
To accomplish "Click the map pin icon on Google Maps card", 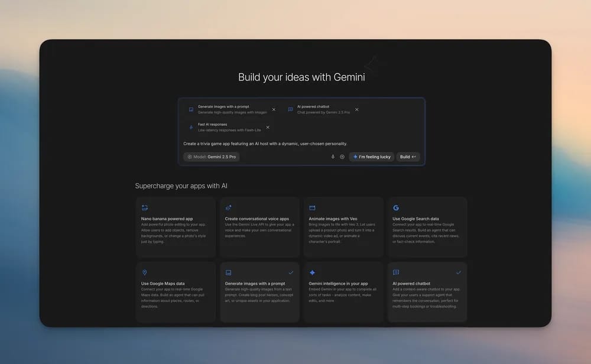I will (145, 272).
